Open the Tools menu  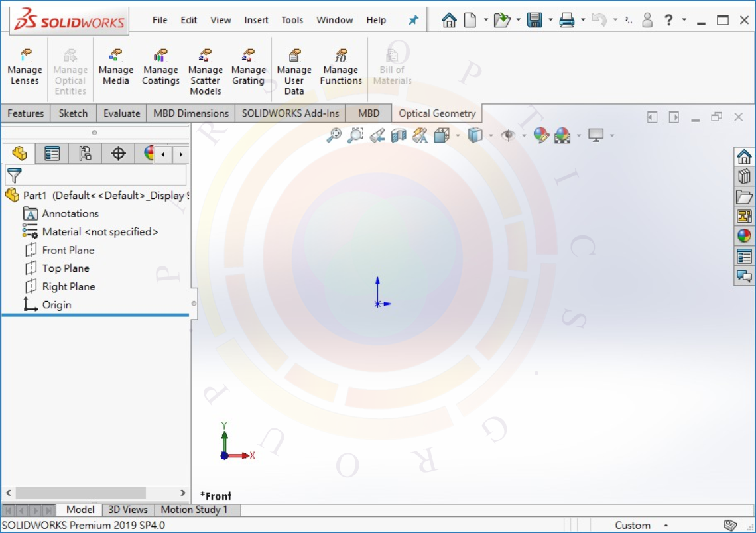[x=292, y=20]
